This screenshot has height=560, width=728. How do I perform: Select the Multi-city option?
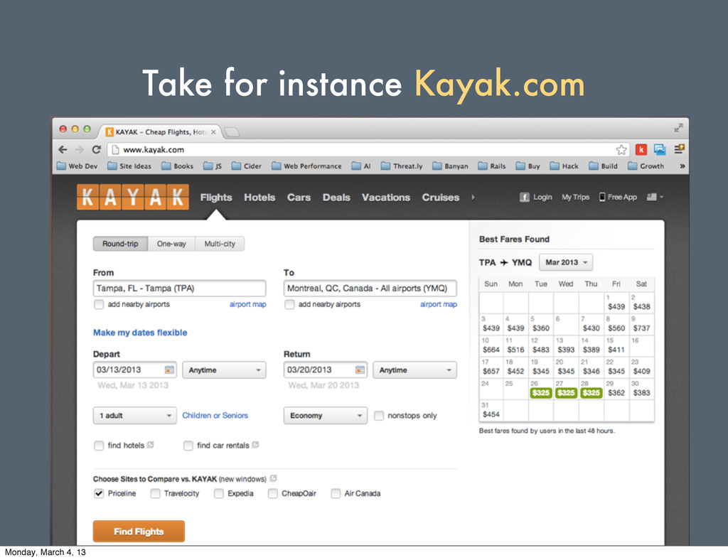click(220, 244)
